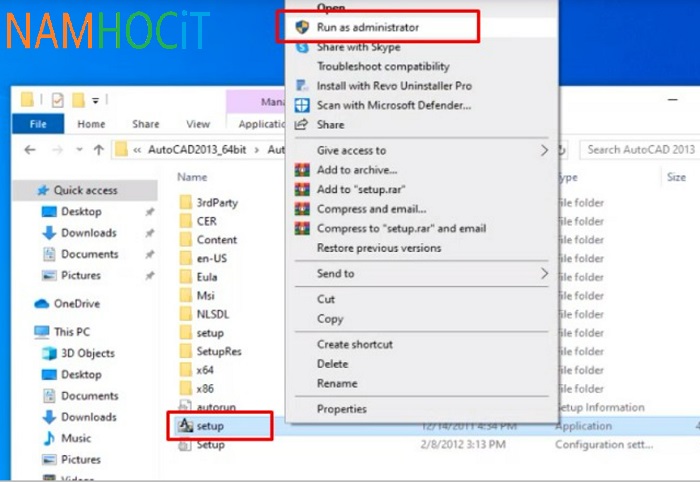Click the Run as administrator shield icon

click(x=302, y=27)
